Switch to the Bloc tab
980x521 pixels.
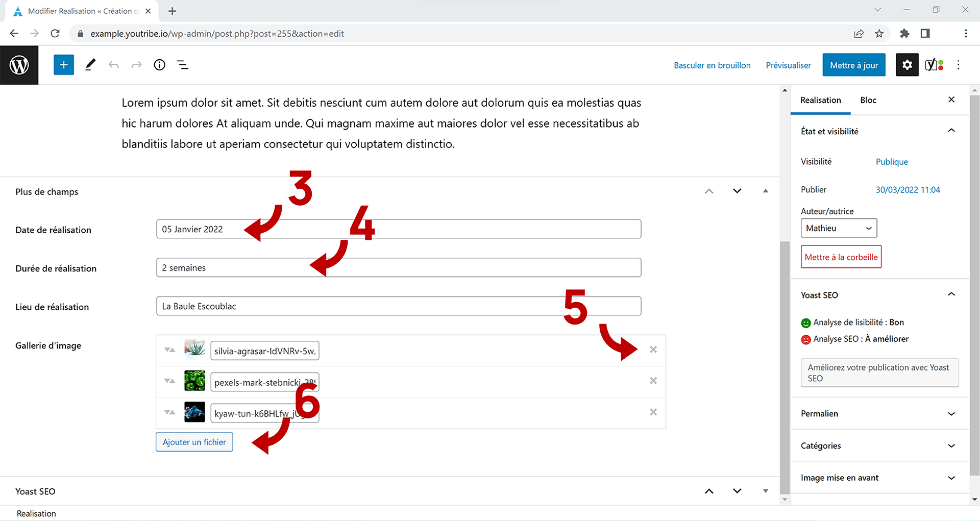point(868,100)
